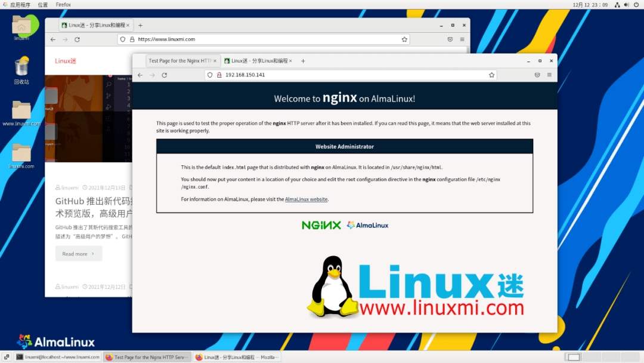The width and height of the screenshot is (644, 363).
Task: Follow the AlmaLinux website link
Action: [306, 199]
